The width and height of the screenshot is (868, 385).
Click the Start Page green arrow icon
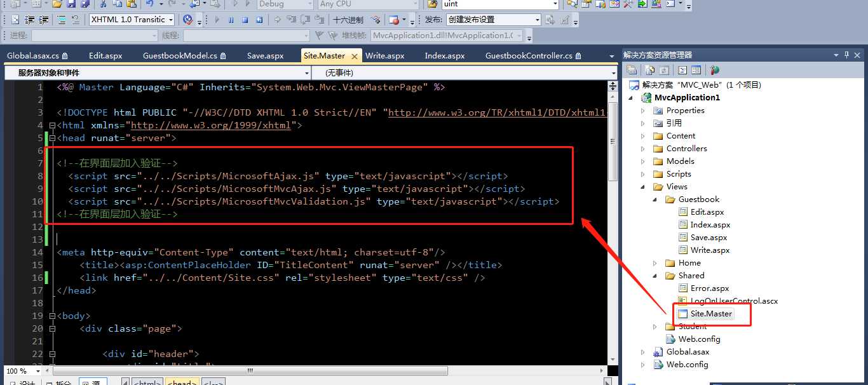[642, 4]
